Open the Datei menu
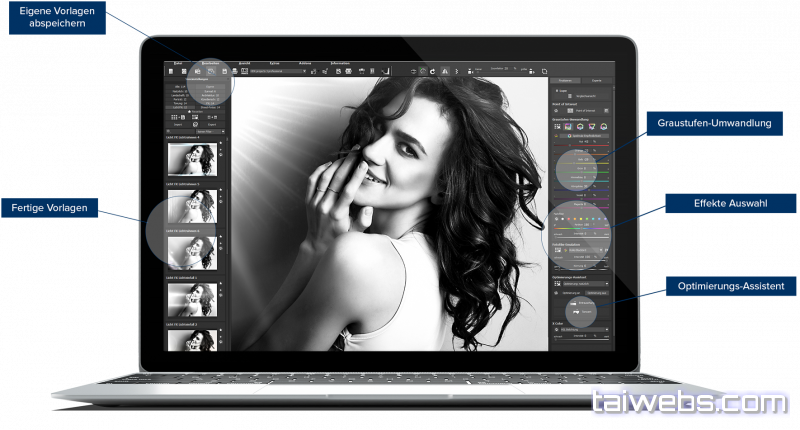 click(178, 63)
